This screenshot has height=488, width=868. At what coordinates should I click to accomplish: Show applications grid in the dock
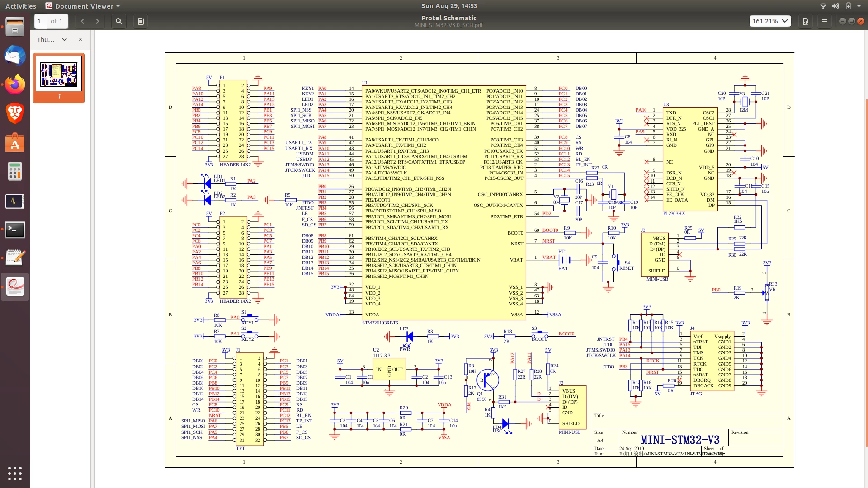(15, 473)
